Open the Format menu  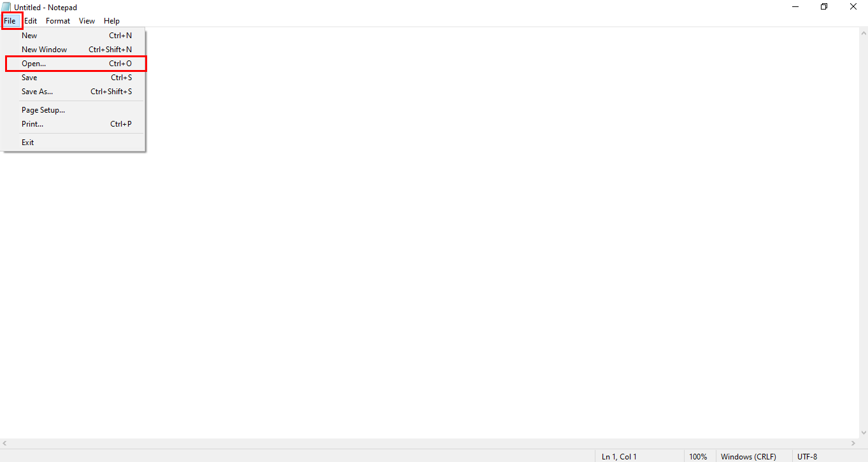(58, 21)
